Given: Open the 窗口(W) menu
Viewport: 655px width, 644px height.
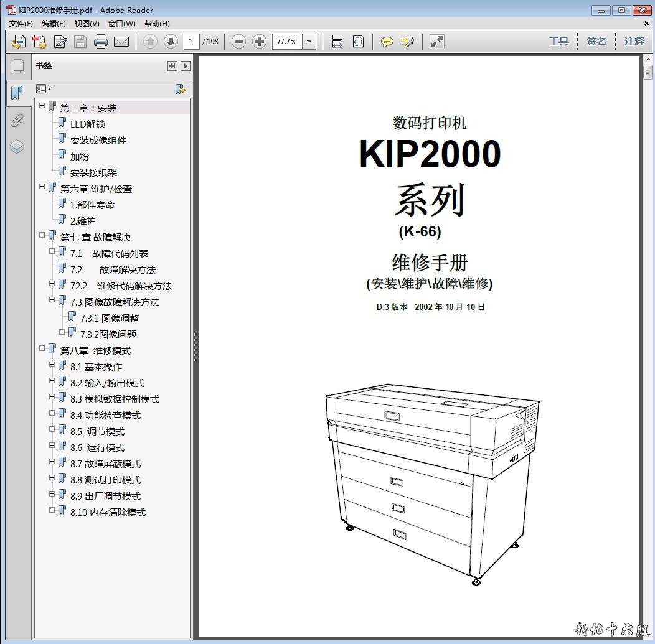Looking at the screenshot, I should pos(121,24).
